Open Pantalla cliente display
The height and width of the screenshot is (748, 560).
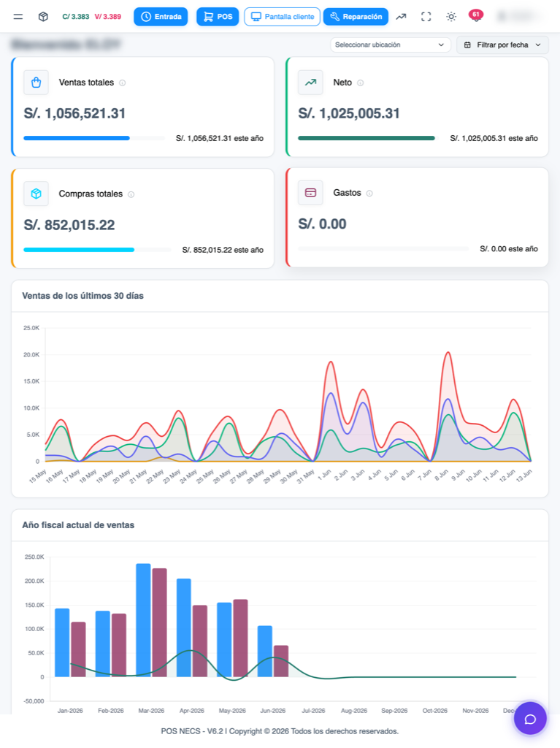click(283, 17)
